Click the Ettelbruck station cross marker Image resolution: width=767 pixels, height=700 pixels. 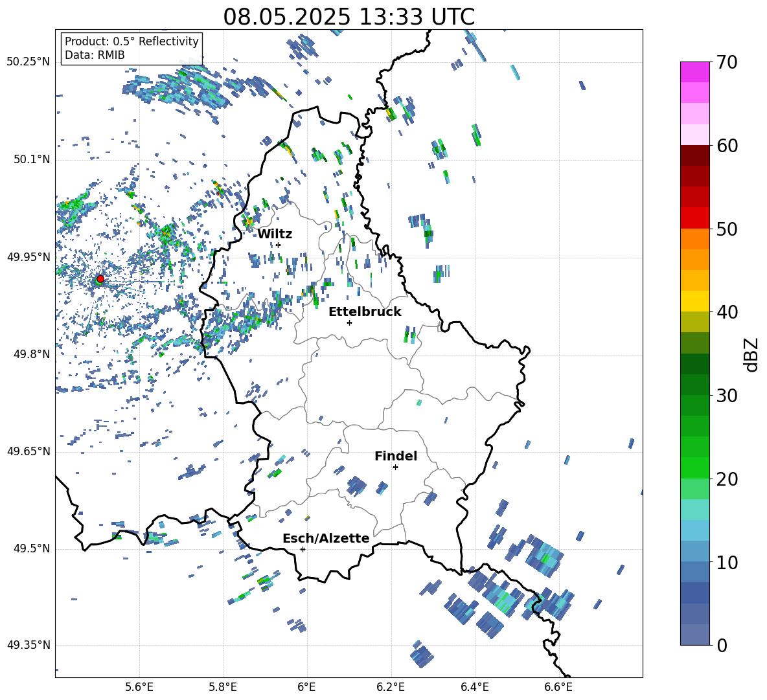tap(349, 322)
